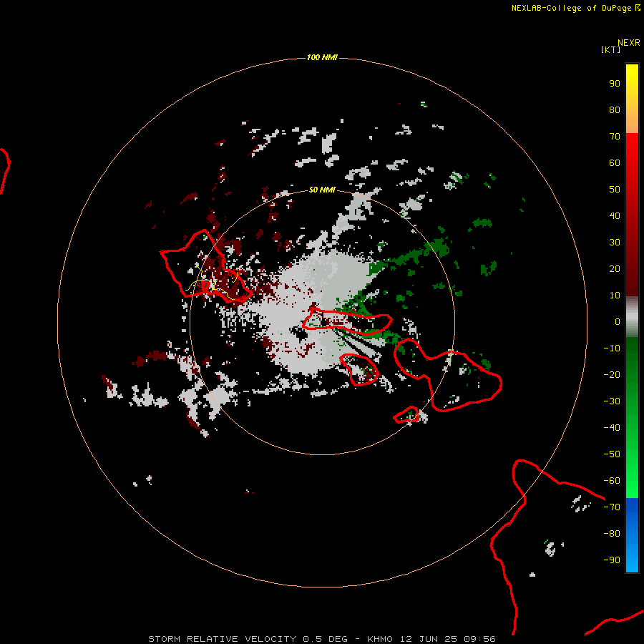
Task: Click the 80 value on the color scale
Action: (615, 110)
